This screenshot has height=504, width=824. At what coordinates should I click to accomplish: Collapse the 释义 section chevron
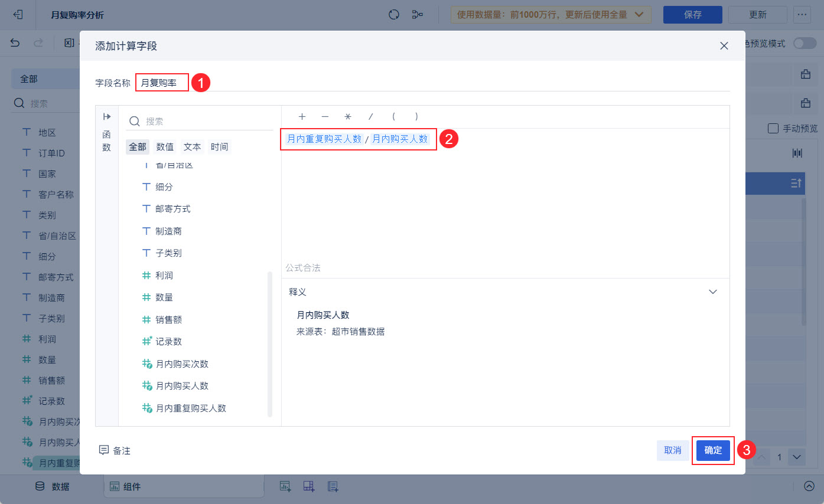(713, 292)
